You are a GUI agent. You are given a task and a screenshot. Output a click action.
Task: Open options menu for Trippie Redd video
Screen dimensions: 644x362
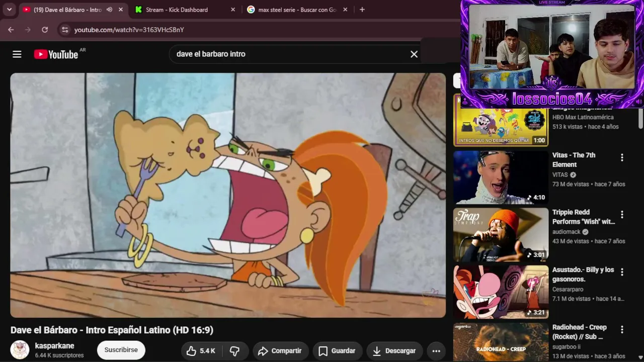click(x=622, y=215)
